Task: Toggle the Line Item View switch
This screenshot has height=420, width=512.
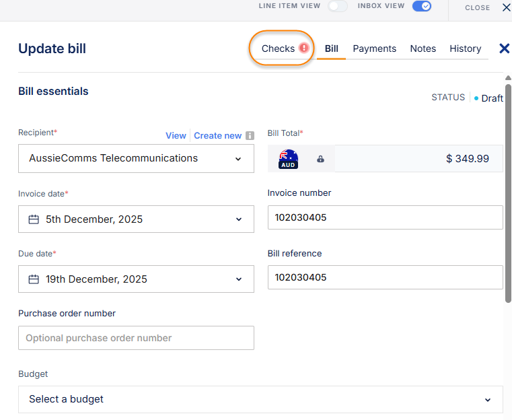Action: (x=337, y=7)
